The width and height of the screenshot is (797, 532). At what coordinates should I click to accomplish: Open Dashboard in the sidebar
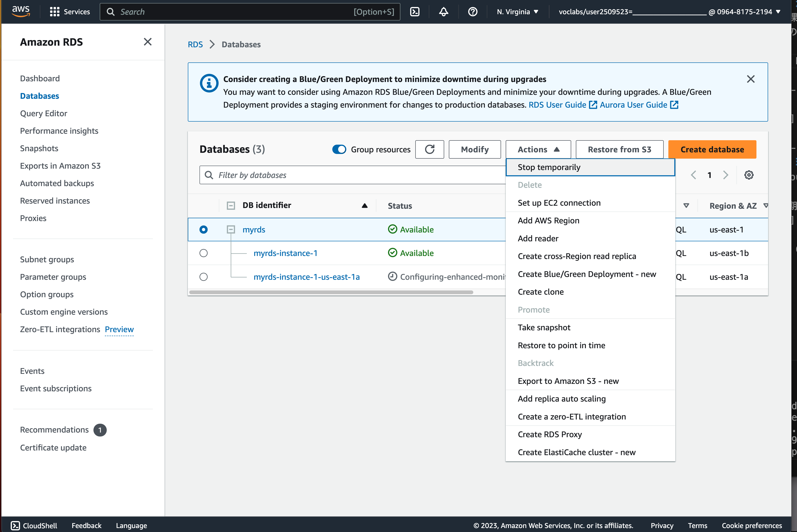(40, 78)
